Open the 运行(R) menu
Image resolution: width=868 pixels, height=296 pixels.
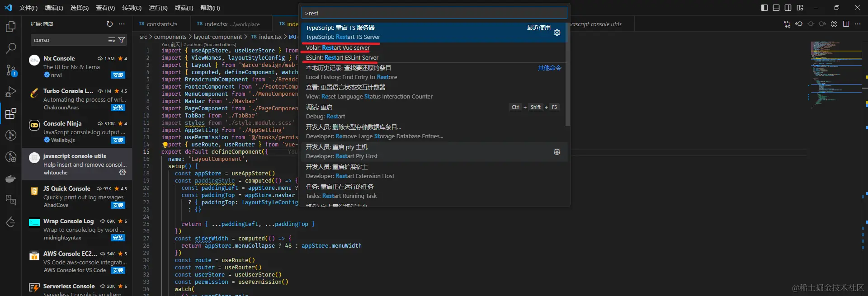click(158, 8)
